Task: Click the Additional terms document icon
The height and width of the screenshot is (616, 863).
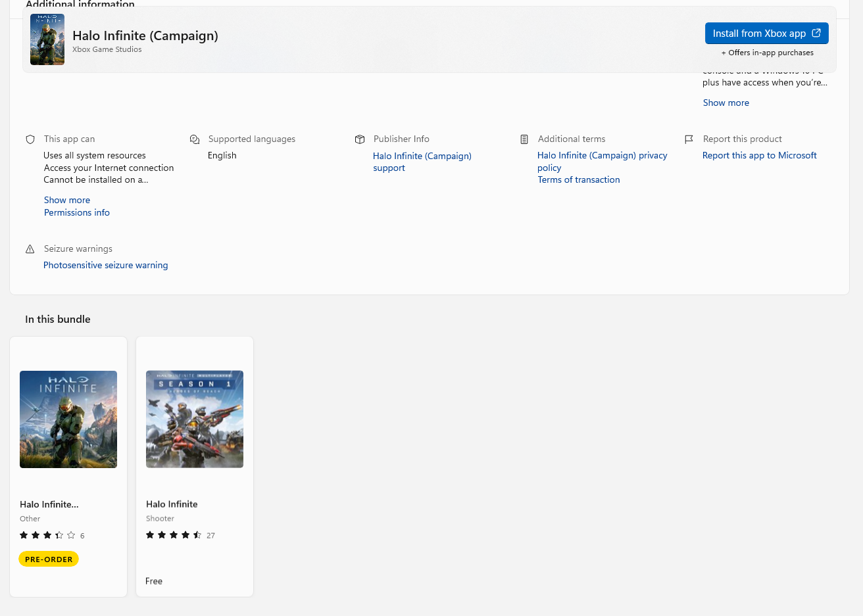Action: (x=524, y=139)
